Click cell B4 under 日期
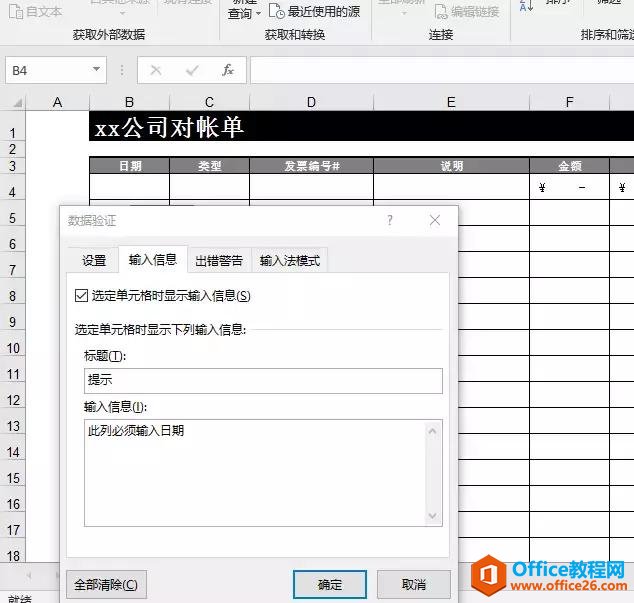This screenshot has height=603, width=634. [129, 186]
